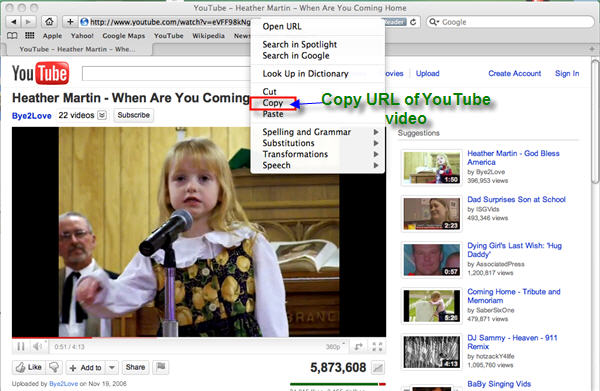The image size is (600, 391).
Task: Like the video with thumbs up
Action: 29,367
